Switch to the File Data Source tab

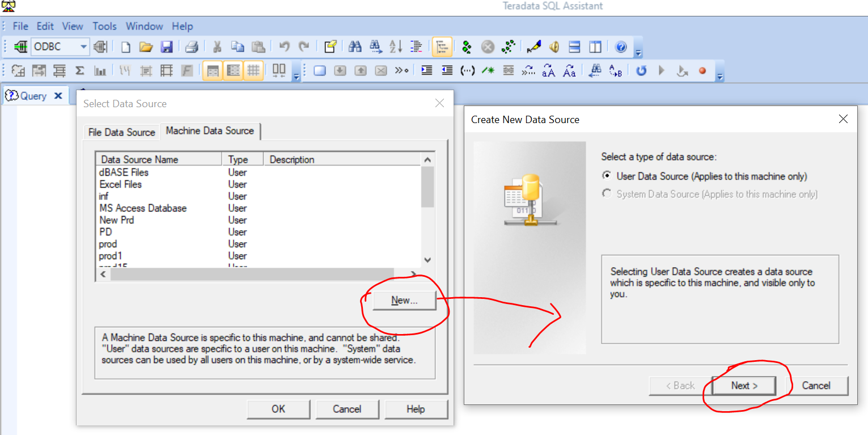point(121,132)
